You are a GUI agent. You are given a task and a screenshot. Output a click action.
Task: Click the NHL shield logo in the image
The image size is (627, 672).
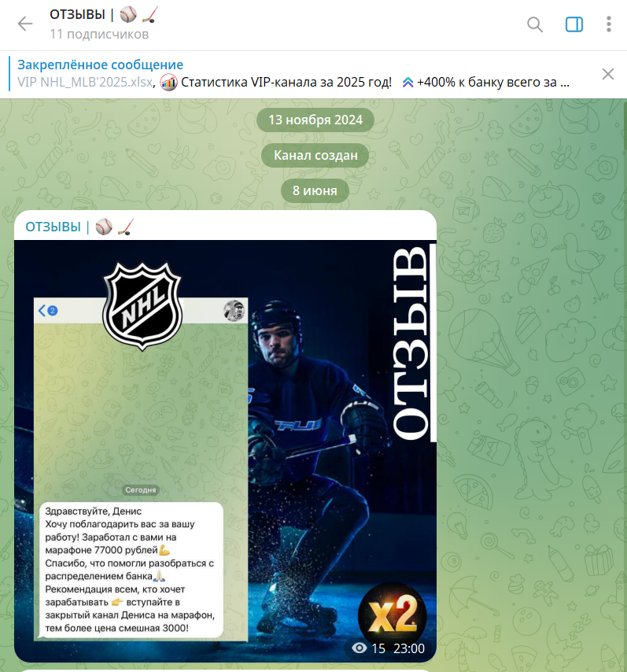(x=142, y=306)
